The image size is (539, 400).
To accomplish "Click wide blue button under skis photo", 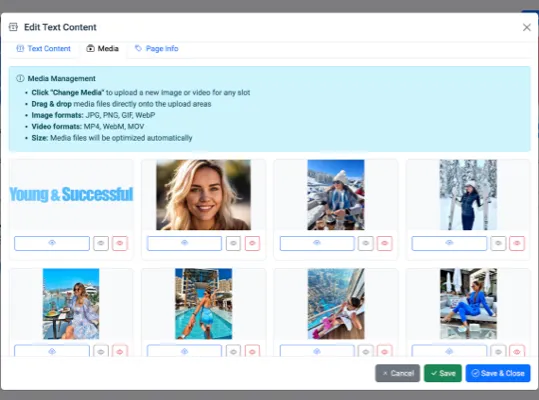I will pyautogui.click(x=449, y=243).
